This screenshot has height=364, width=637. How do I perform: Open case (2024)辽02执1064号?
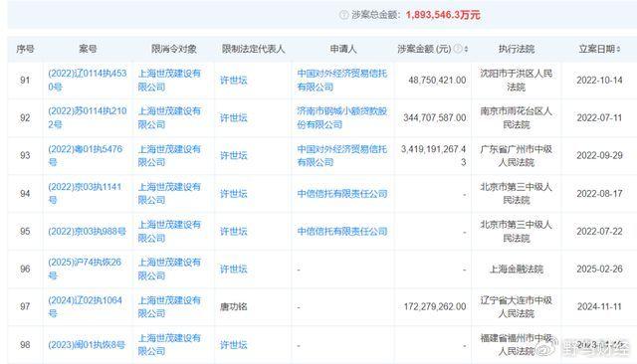point(85,306)
